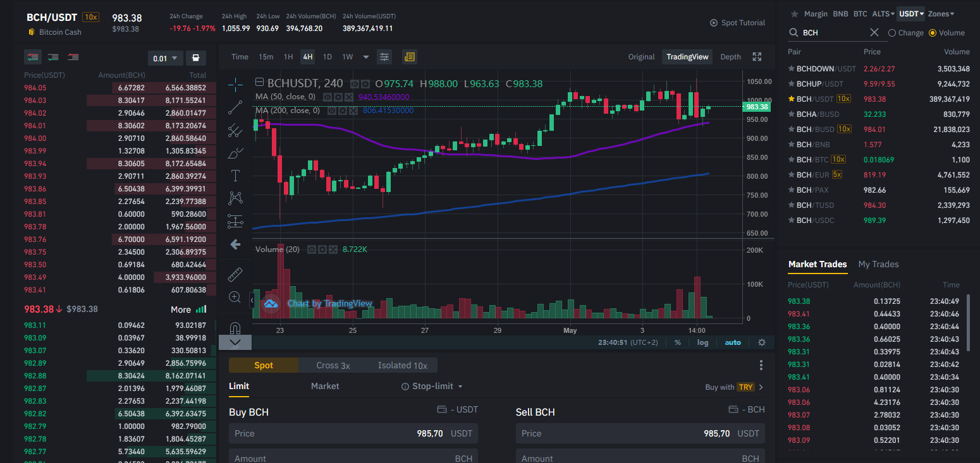
Task: Select the Change radio option
Action: tap(906, 33)
